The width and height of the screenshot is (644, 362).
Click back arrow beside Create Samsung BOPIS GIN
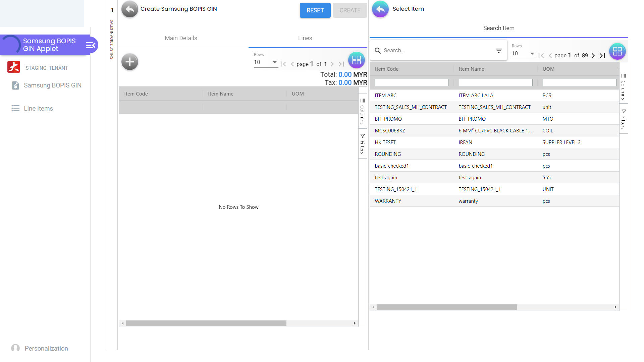point(130,9)
